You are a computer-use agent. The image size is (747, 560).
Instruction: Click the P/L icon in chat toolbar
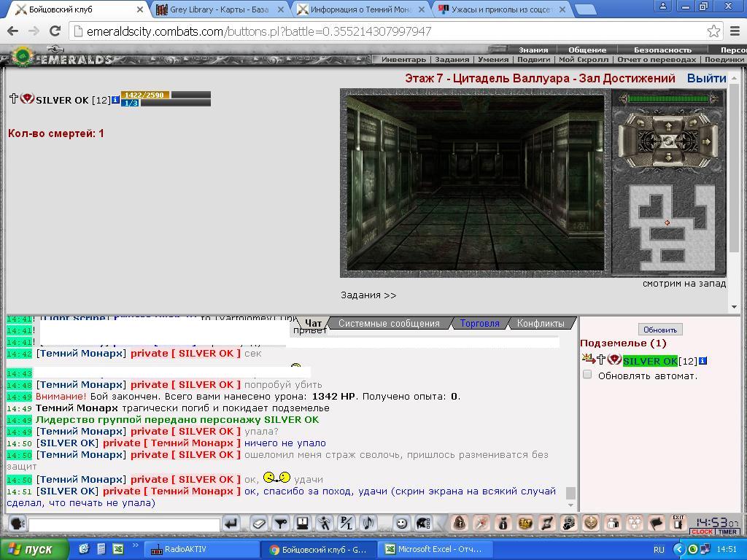346,524
